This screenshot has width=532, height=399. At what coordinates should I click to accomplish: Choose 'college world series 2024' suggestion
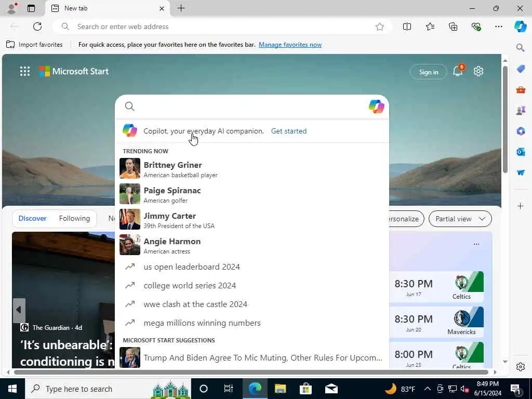252,285
